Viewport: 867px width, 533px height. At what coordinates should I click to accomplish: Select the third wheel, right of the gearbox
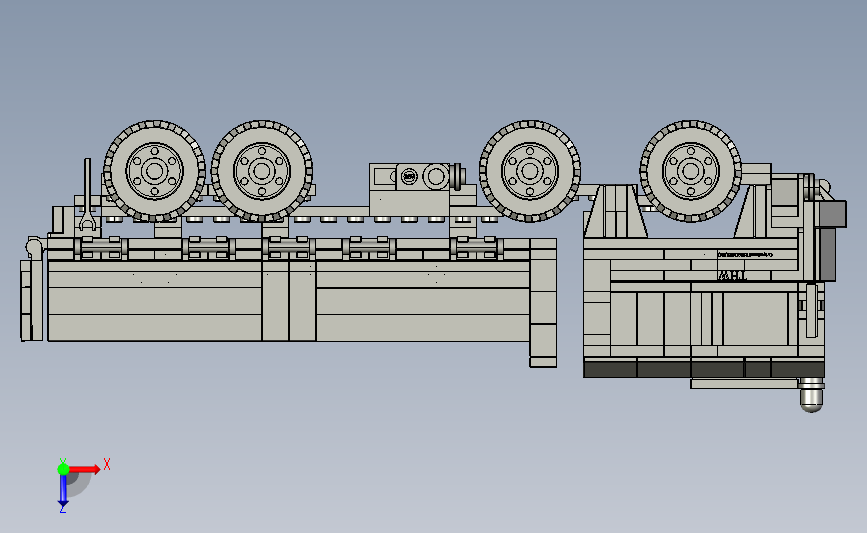530,171
